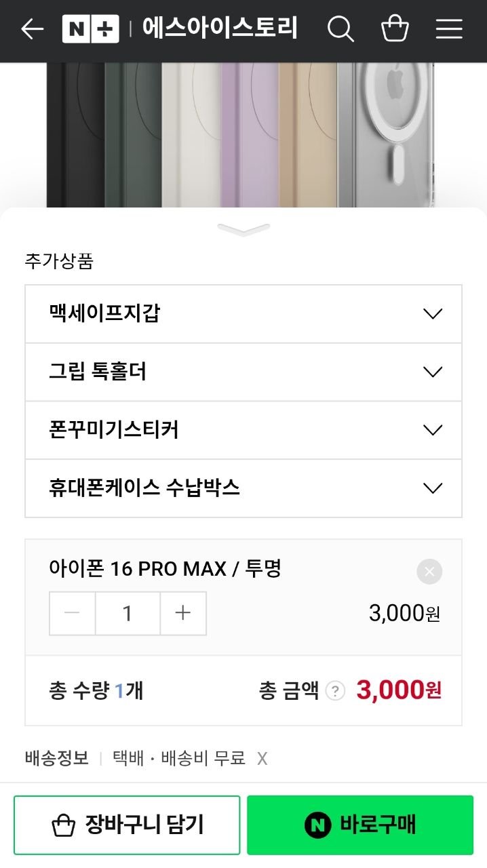Click the quantity input field
The width and height of the screenshot is (487, 868).
pyautogui.click(x=128, y=613)
